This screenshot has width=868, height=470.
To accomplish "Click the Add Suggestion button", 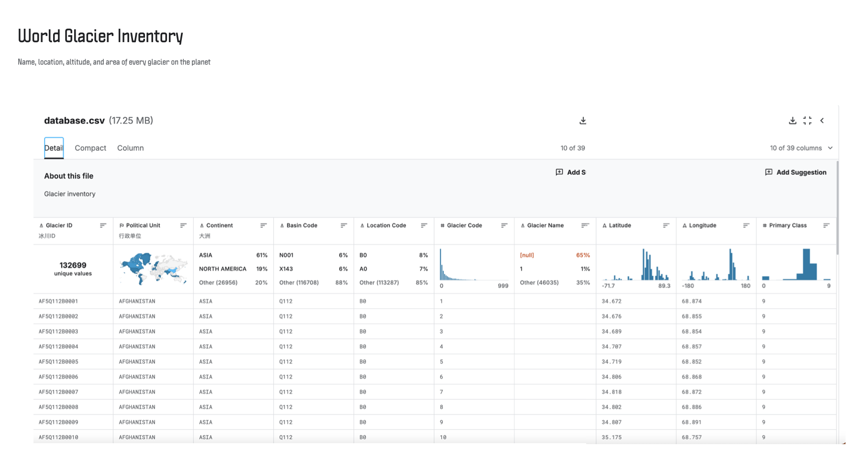I will click(796, 172).
